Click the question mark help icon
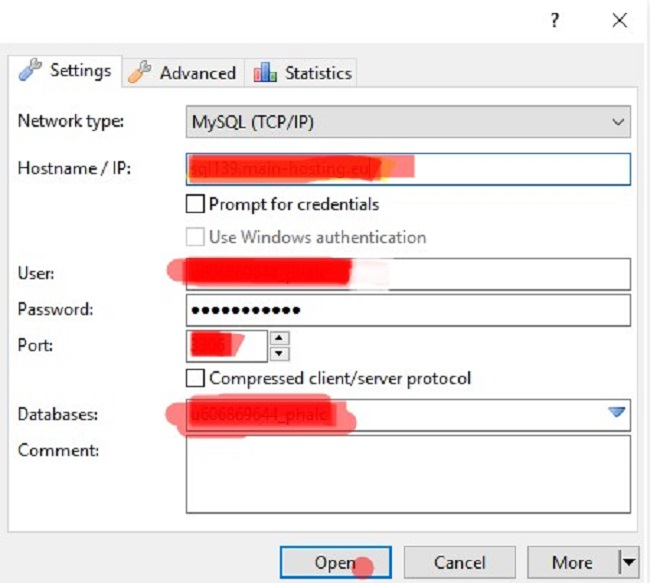The width and height of the screenshot is (650, 583). (x=555, y=21)
